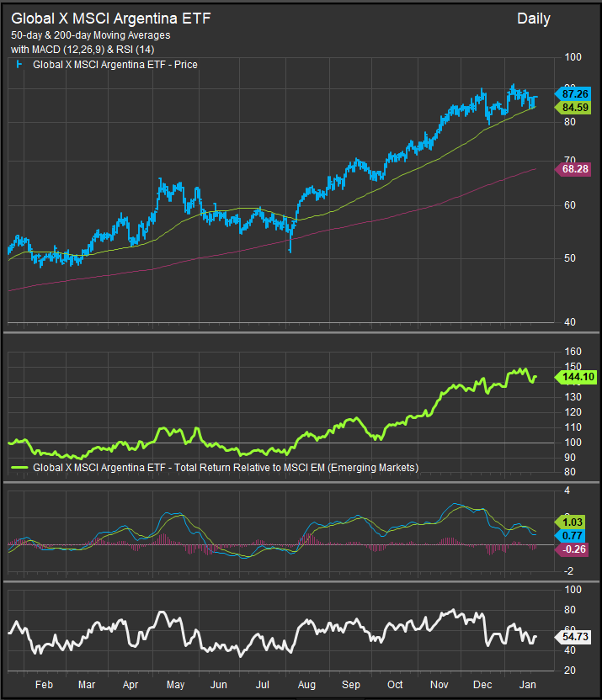Click the 160 label on the relative return axis
This screenshot has height=700, width=602.
pos(573,352)
